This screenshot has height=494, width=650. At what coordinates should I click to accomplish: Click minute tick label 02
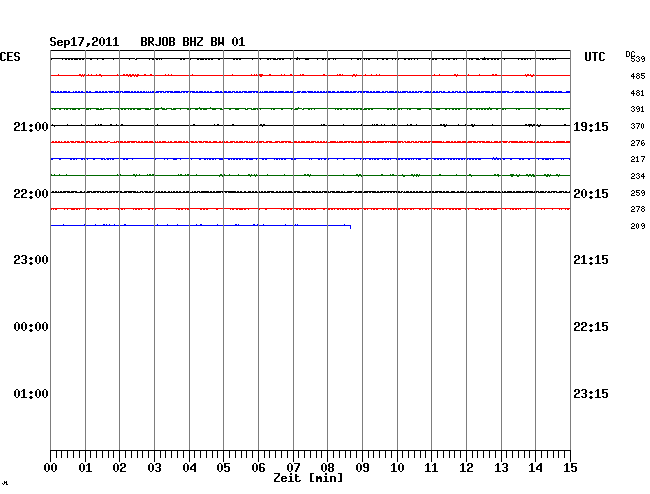coord(119,468)
